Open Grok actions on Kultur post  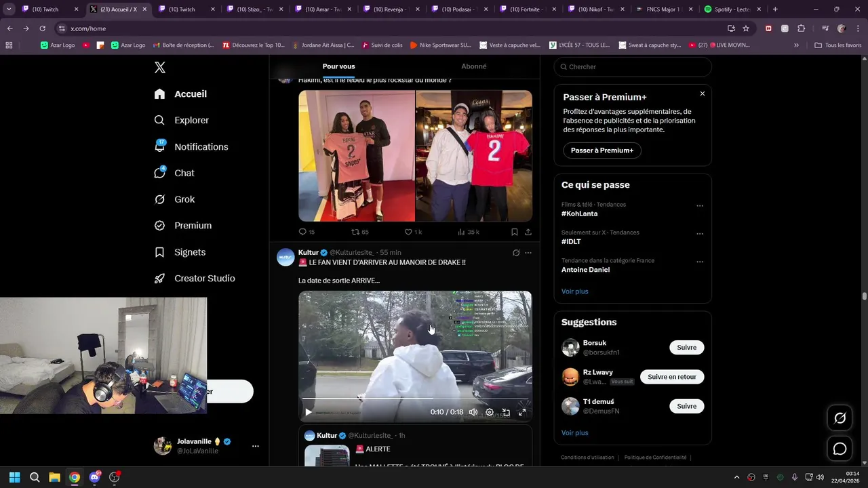[516, 253]
